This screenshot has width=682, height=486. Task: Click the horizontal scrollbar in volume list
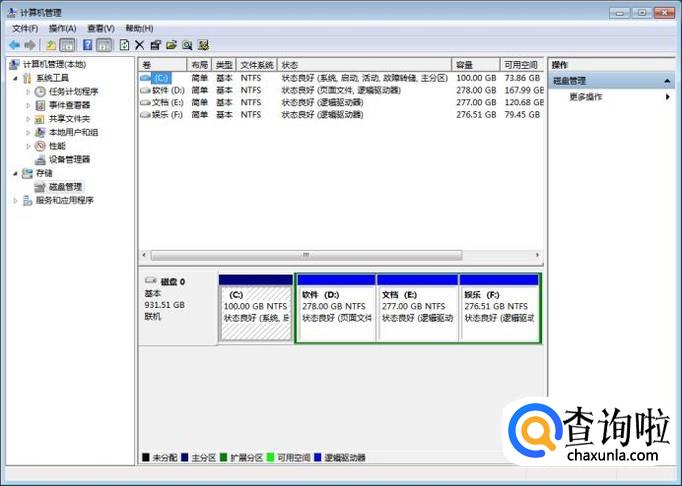(x=340, y=256)
